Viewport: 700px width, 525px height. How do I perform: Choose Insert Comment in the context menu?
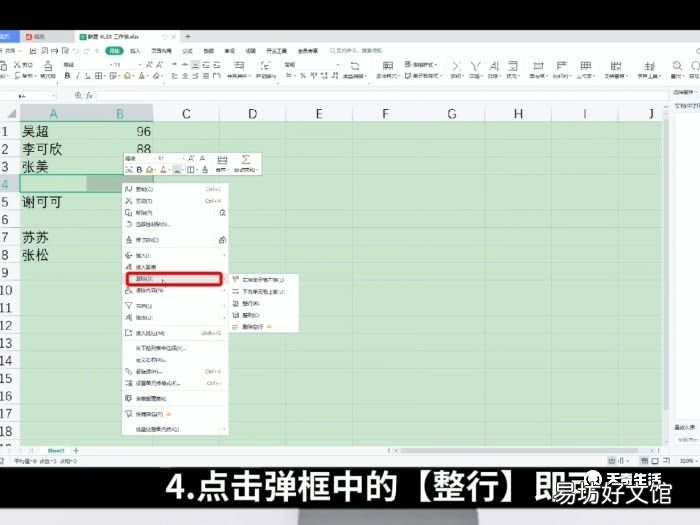[175, 333]
